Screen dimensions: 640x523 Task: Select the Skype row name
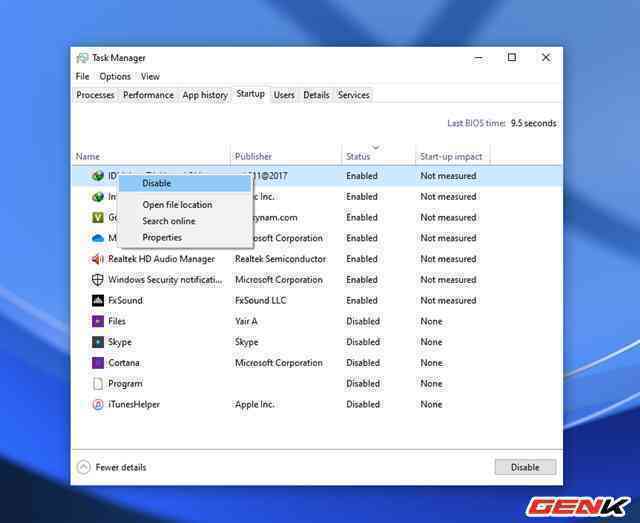pos(120,342)
